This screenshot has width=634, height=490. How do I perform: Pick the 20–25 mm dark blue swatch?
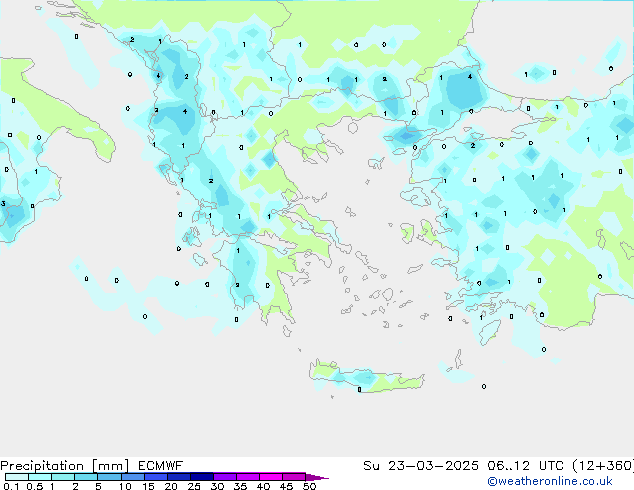pos(178,477)
